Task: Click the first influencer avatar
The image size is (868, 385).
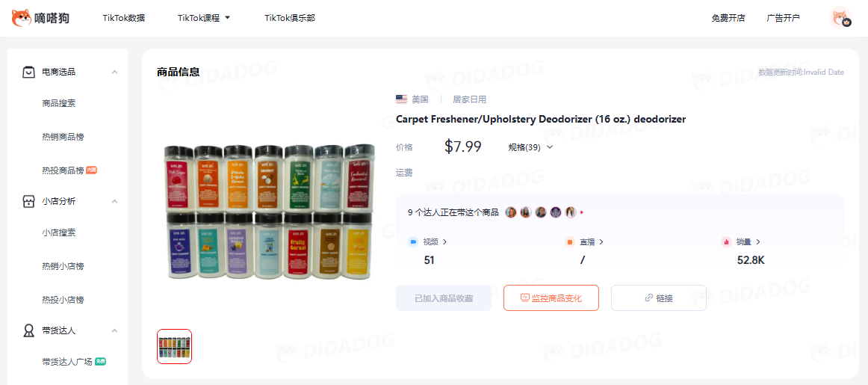Action: click(x=511, y=212)
